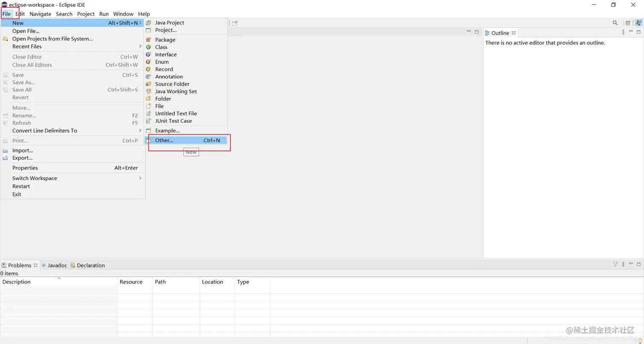Switch to the Declaration tab
This screenshot has width=644, height=344.
88,265
